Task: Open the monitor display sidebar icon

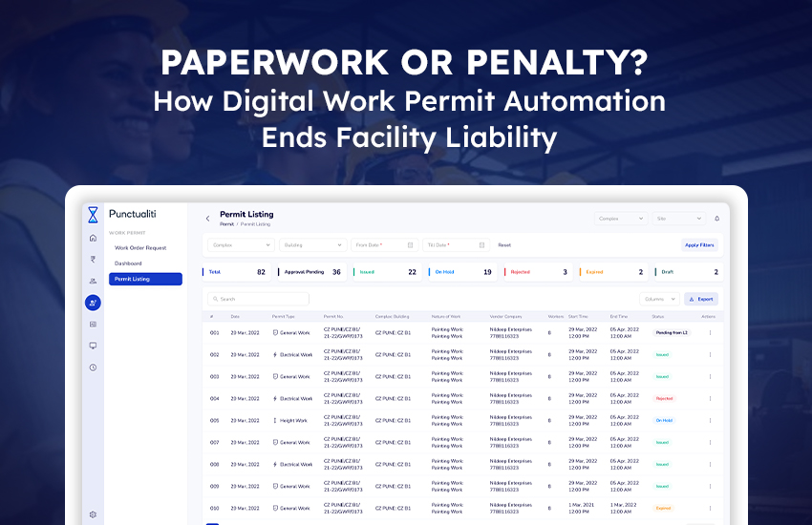Action: [94, 346]
